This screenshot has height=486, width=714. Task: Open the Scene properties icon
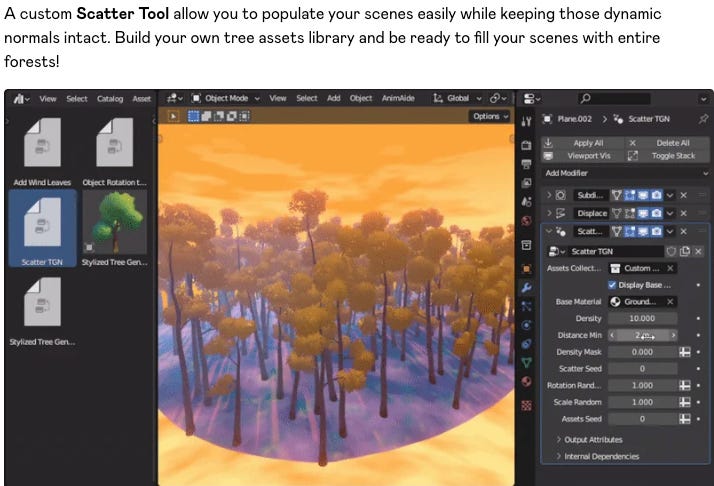coord(526,201)
